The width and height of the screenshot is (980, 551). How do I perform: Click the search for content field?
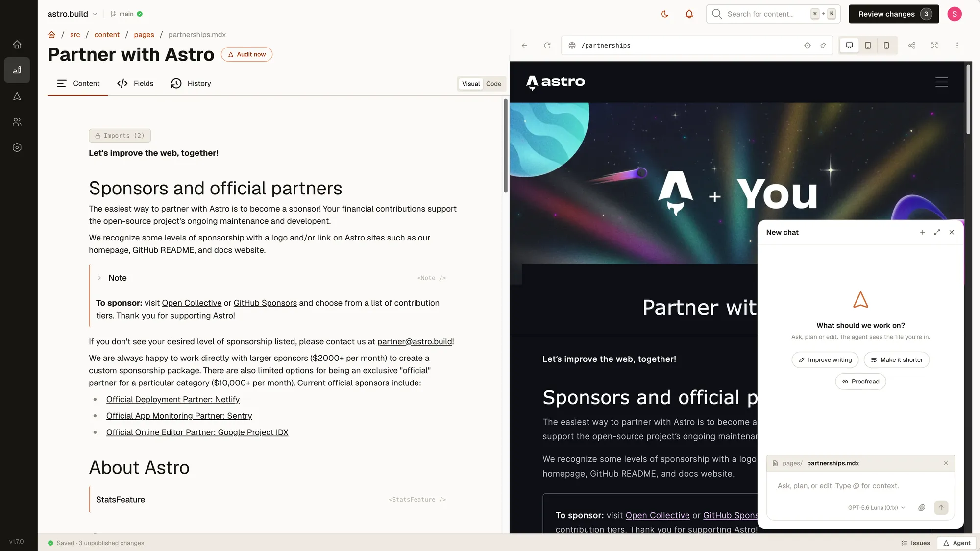pos(773,14)
